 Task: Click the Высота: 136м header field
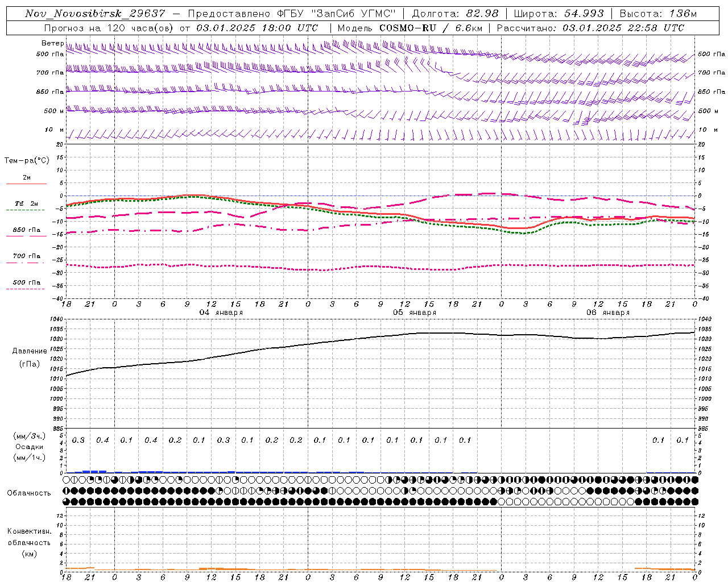pyautogui.click(x=657, y=14)
